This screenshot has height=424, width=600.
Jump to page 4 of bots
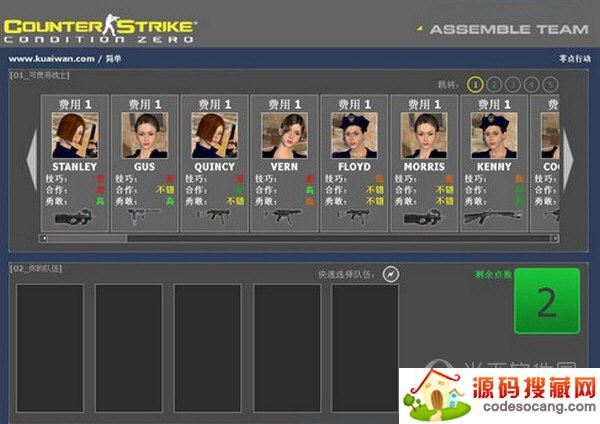(532, 85)
